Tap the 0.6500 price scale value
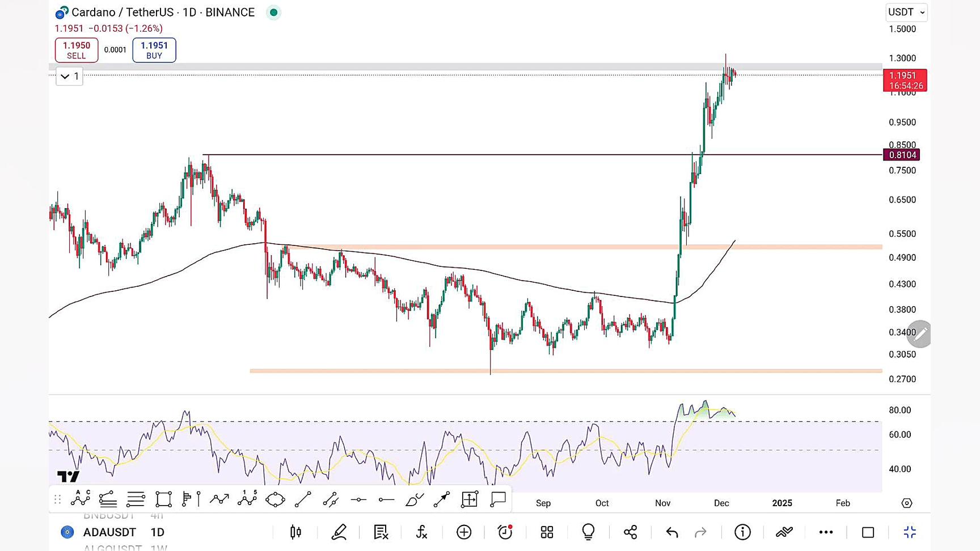Image resolution: width=980 pixels, height=551 pixels. (x=902, y=200)
